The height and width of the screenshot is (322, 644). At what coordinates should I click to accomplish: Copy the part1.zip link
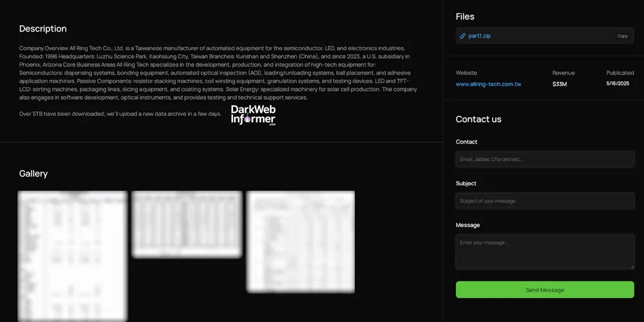(x=622, y=35)
